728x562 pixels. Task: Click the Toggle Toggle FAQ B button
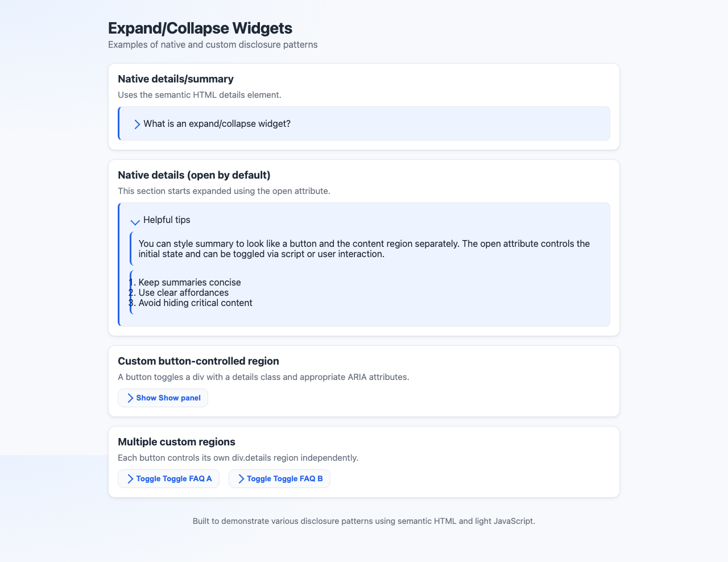(279, 478)
